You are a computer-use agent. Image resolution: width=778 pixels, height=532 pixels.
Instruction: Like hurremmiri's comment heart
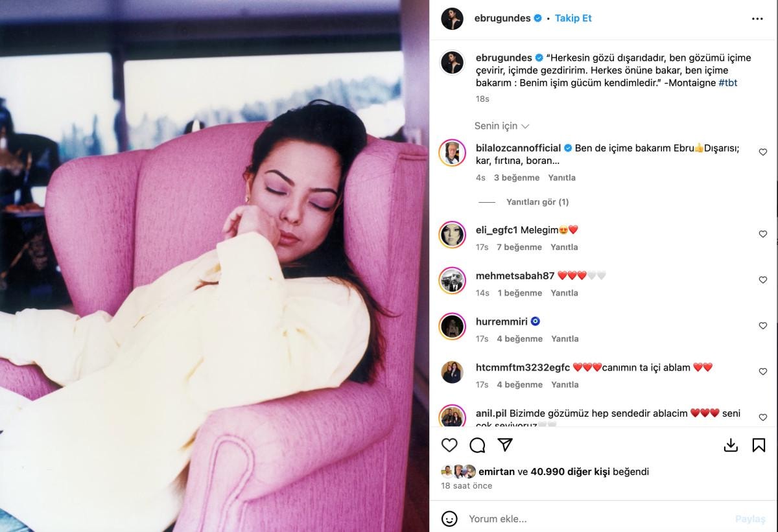(762, 326)
